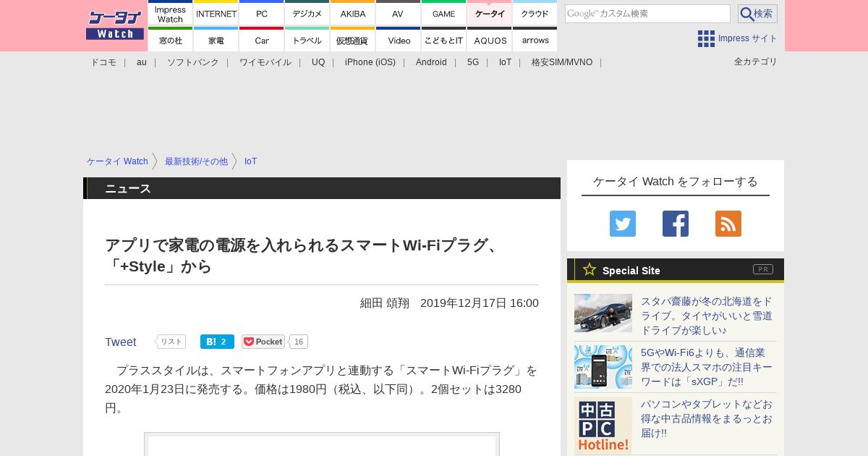Click the Pocket count 16

point(299,342)
